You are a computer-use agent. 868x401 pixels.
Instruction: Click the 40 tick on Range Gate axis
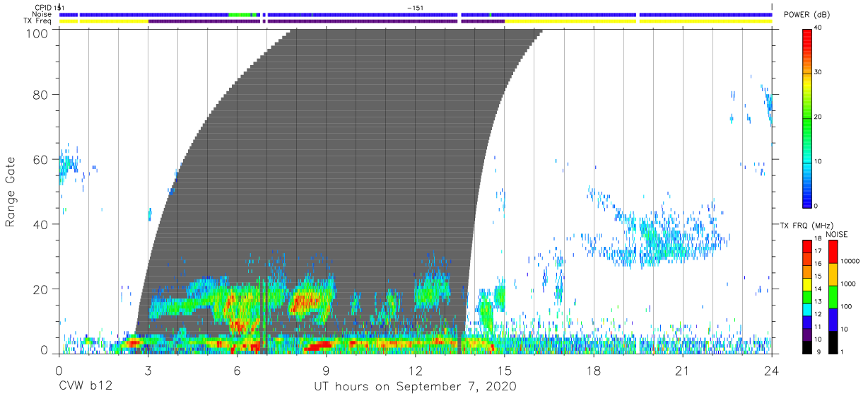pos(42,224)
